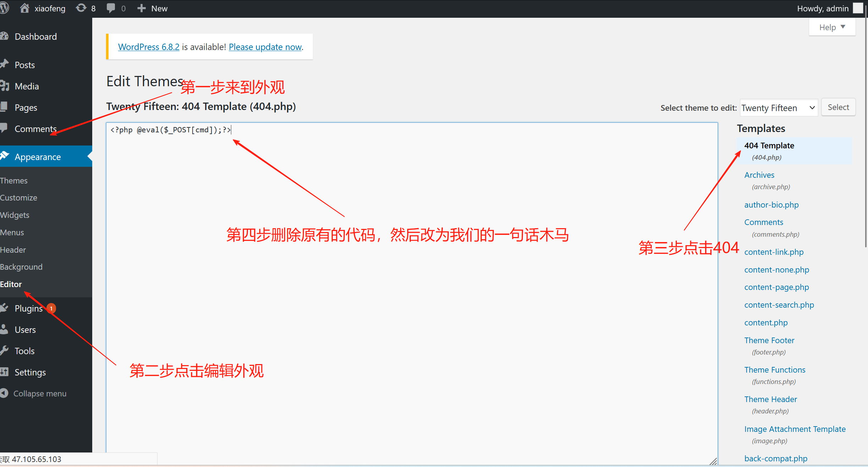Image resolution: width=868 pixels, height=467 pixels.
Task: Click the Pages icon in sidebar
Action: [x=4, y=107]
